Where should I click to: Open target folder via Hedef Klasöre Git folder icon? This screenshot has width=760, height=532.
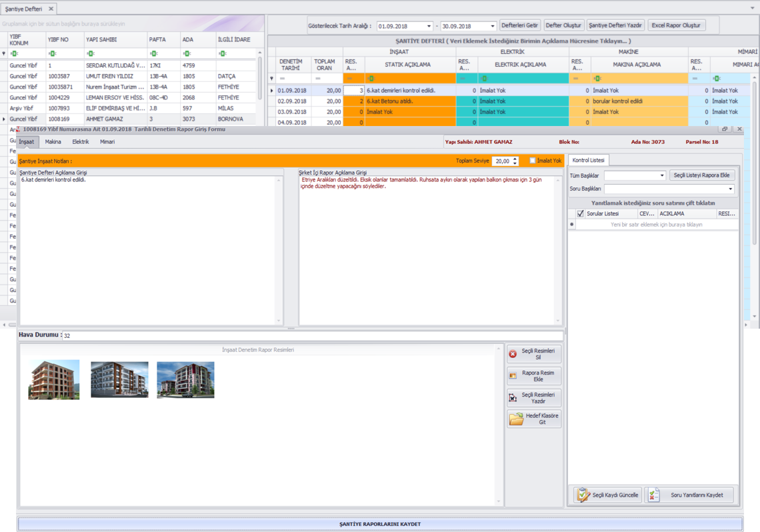click(x=515, y=419)
